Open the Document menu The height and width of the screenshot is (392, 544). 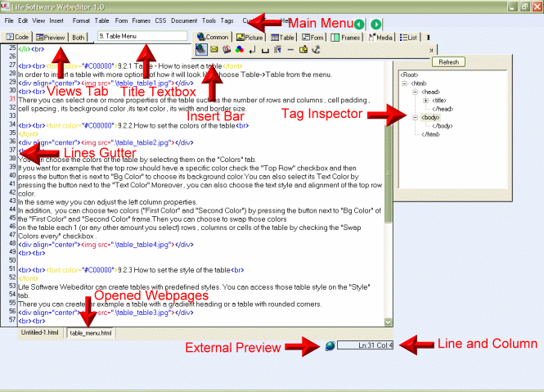tap(184, 20)
